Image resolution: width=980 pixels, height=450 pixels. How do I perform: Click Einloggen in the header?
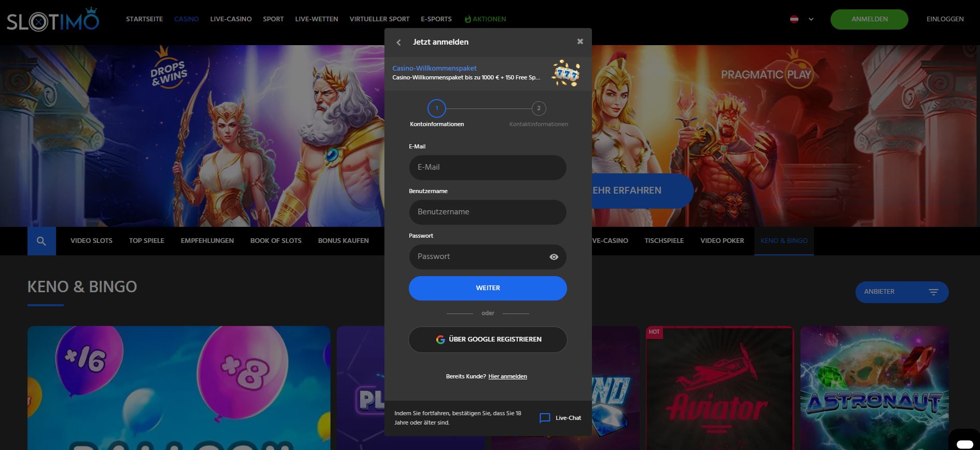point(945,19)
